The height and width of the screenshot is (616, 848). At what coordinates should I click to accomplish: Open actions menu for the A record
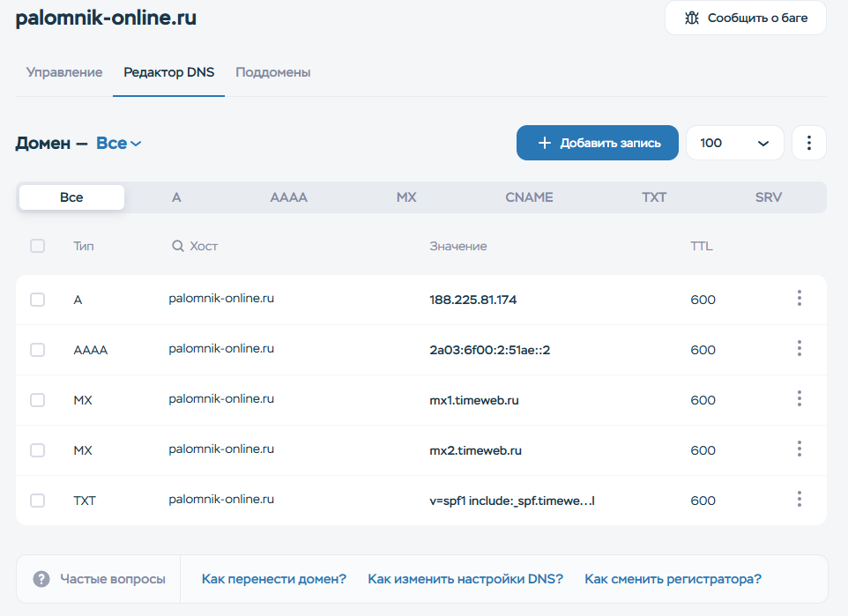tap(800, 298)
